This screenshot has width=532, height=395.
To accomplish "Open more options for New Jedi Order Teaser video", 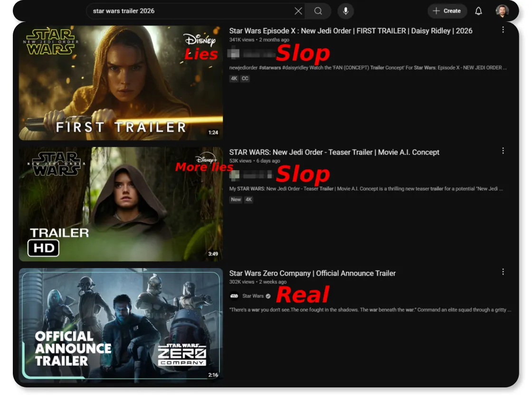I will (503, 151).
